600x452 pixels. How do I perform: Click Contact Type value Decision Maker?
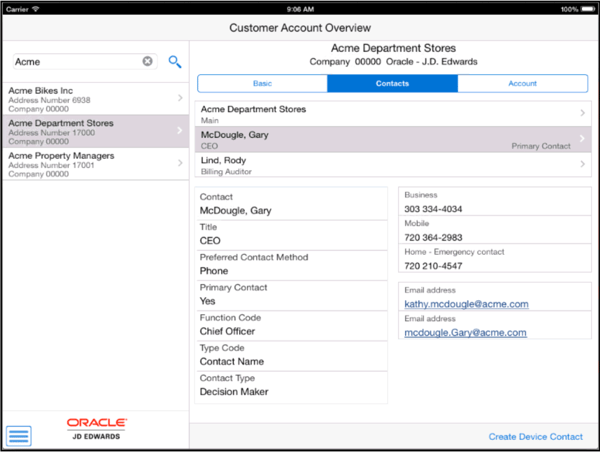[234, 392]
